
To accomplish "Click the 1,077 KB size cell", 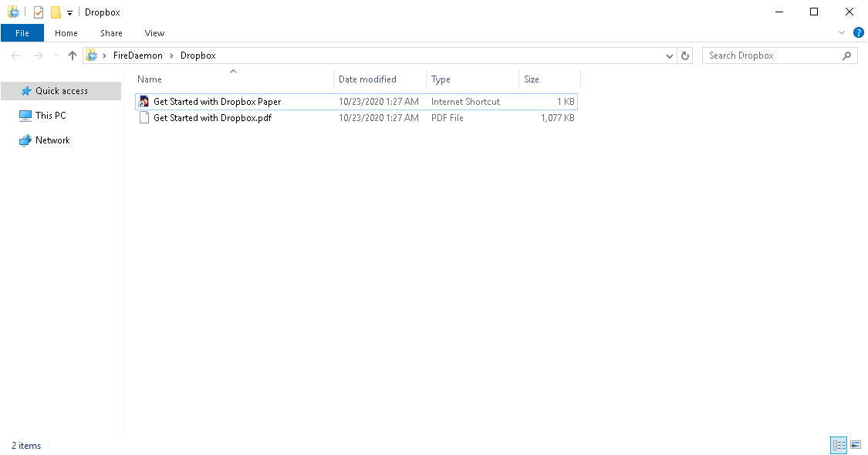I will [x=557, y=118].
